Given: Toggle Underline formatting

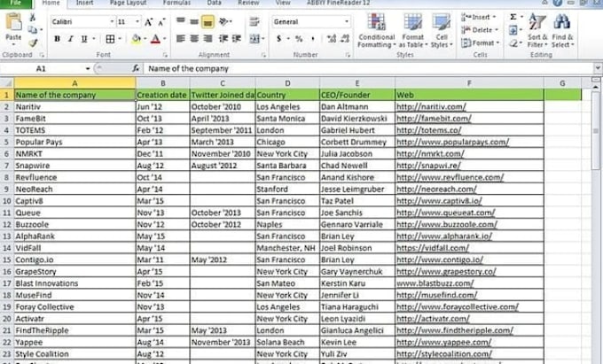Looking at the screenshot, I should coord(84,39).
